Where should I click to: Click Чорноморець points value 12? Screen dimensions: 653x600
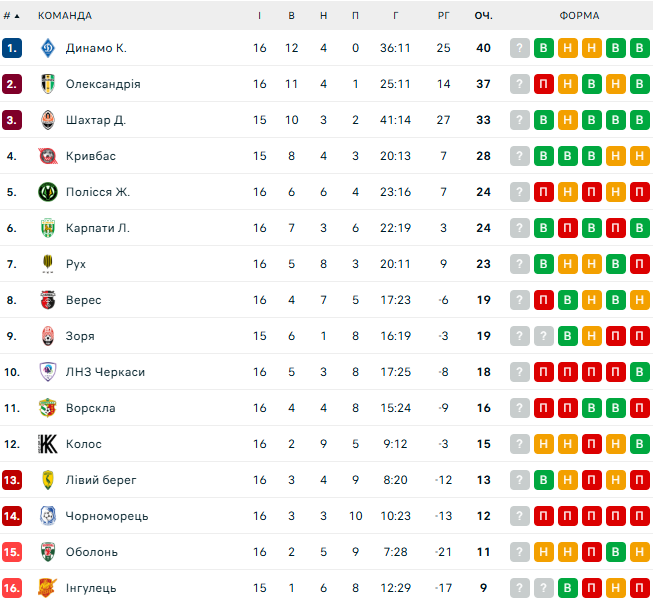(484, 516)
